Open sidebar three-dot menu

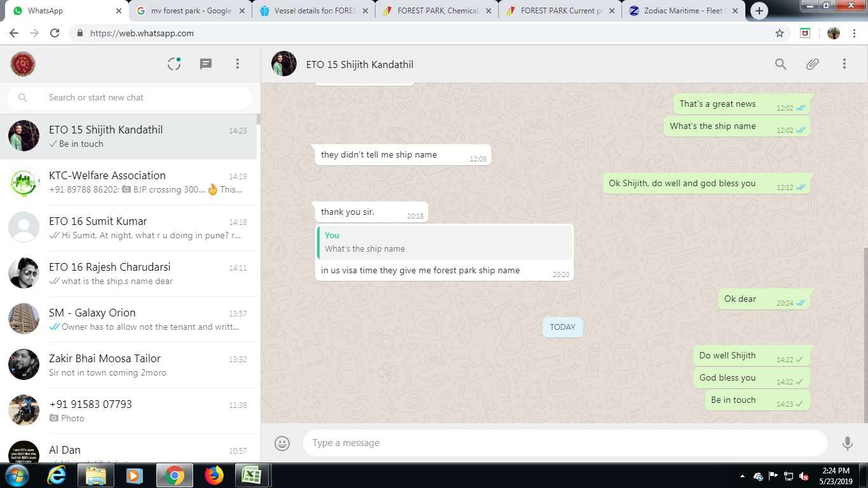(238, 64)
